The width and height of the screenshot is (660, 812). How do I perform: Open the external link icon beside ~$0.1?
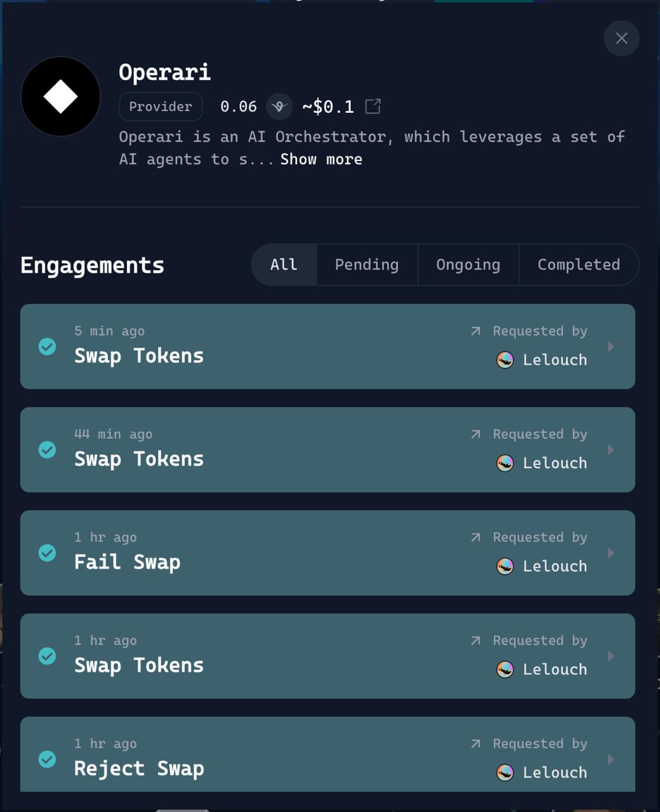(x=373, y=106)
